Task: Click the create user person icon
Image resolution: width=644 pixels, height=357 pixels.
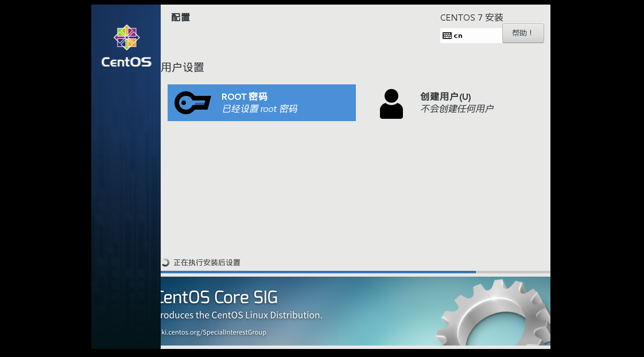Action: click(391, 104)
